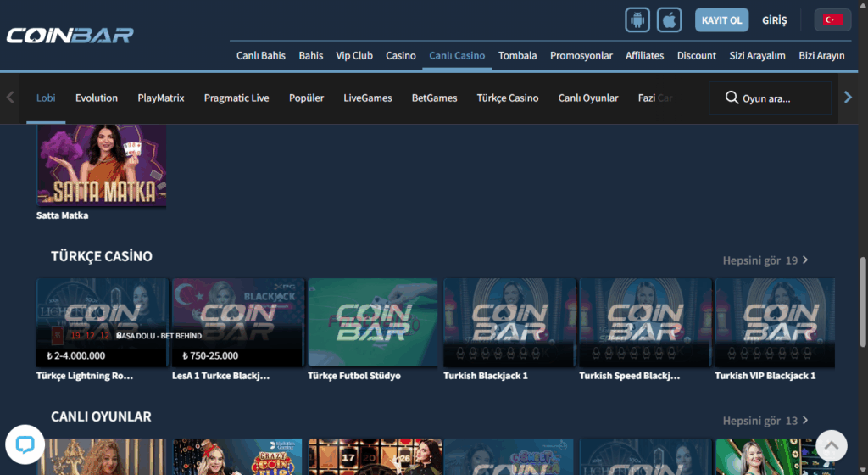This screenshot has height=475, width=868.
Task: Open the Turkish Blackjack 1 thumbnail
Action: click(509, 322)
